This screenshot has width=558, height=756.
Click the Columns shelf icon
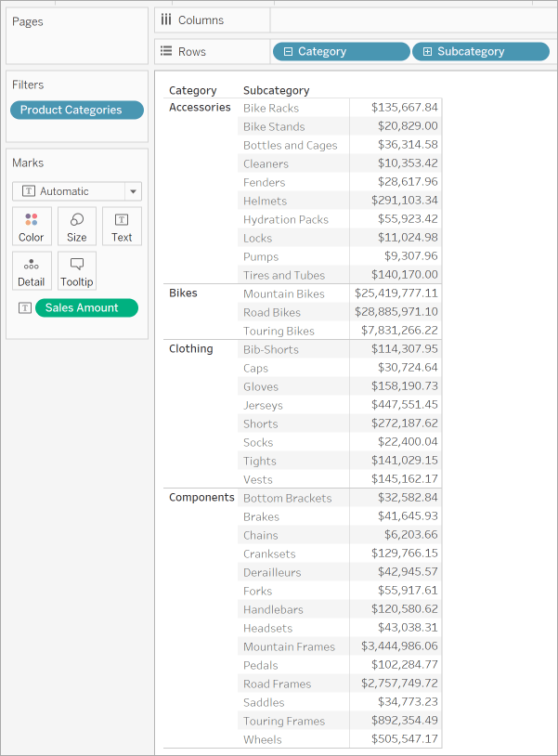pyautogui.click(x=166, y=20)
